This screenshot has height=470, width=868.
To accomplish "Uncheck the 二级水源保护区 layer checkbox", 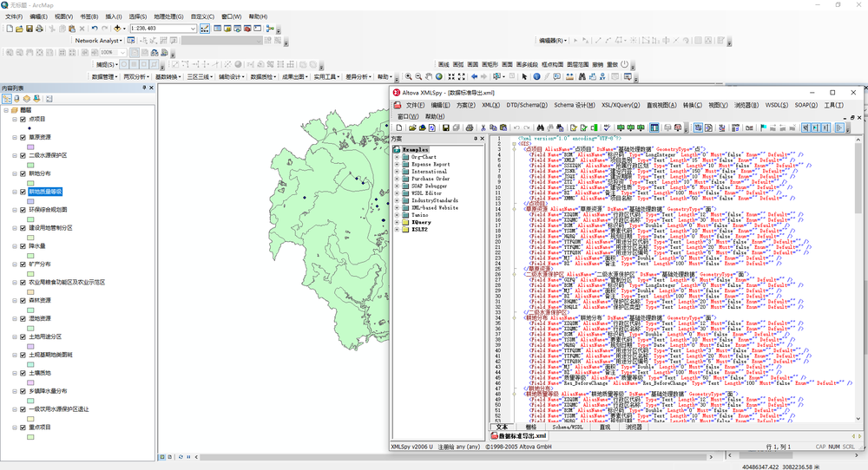I will (x=23, y=155).
